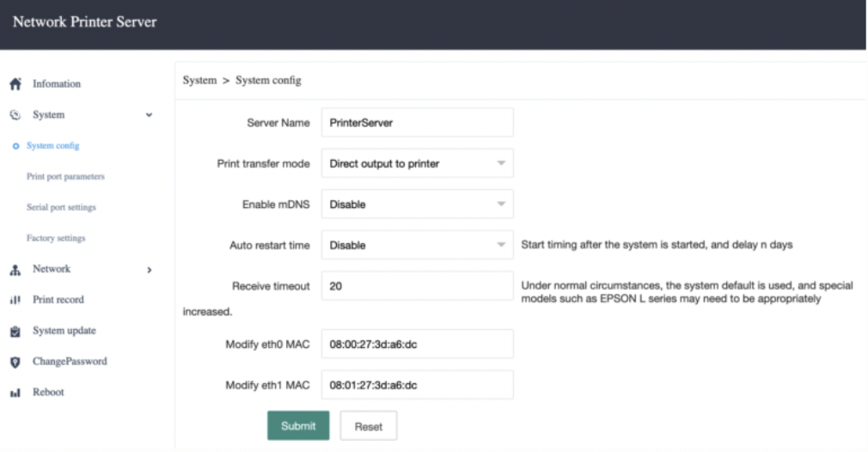Click the System update clipboard icon
Viewport: 868px width, 452px height.
pyautogui.click(x=15, y=331)
